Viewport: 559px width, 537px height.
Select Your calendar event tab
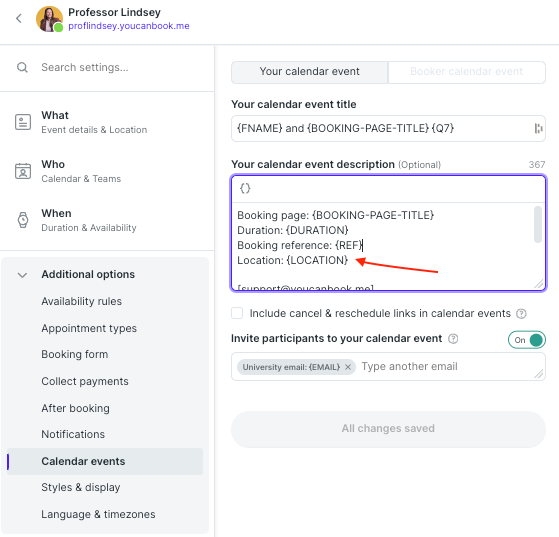tap(309, 72)
